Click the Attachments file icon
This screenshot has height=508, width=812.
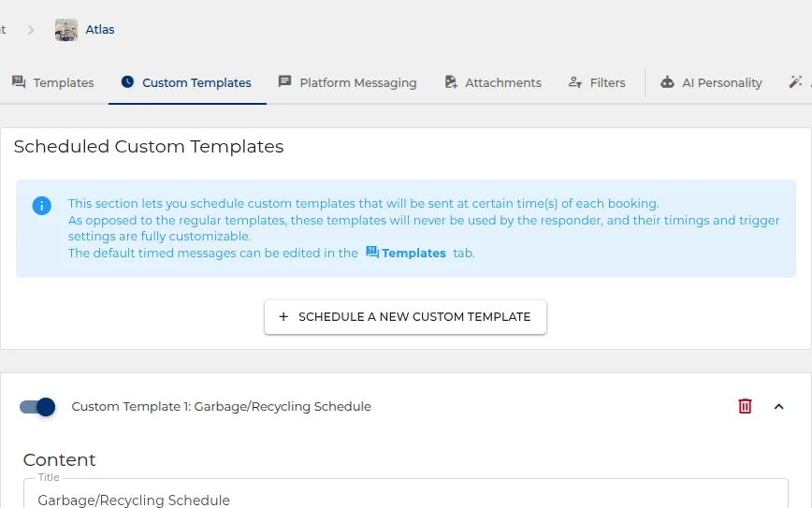451,81
